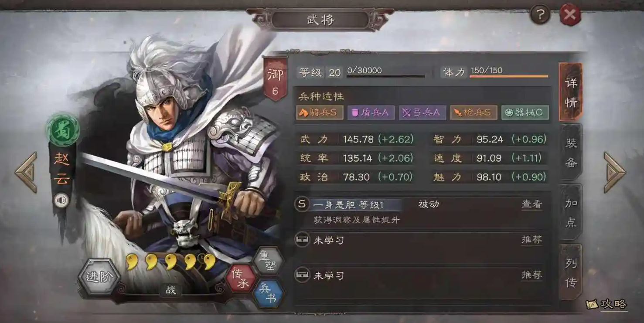Viewport: 644px width, 323px height.
Task: Open the 攻略 guide link
Action: 607,304
